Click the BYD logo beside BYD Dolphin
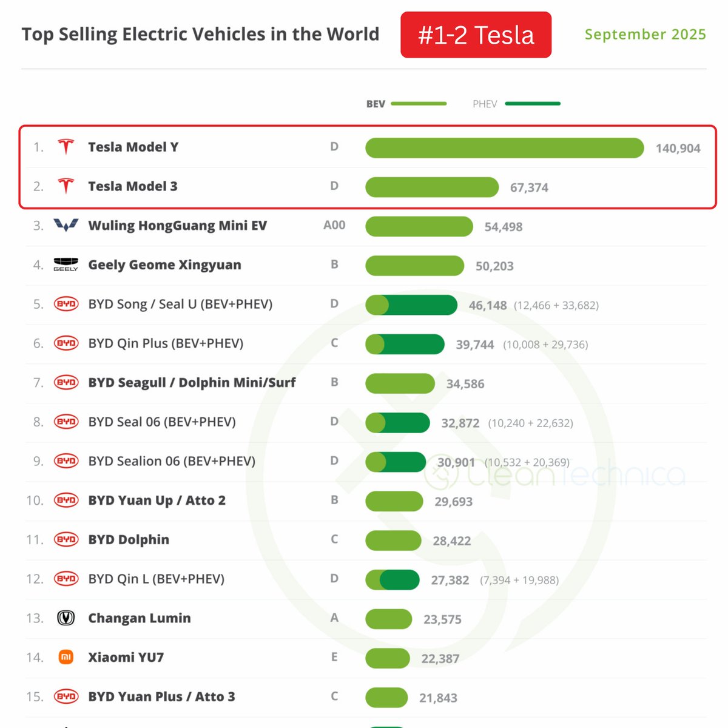728x728 pixels. pos(66,539)
